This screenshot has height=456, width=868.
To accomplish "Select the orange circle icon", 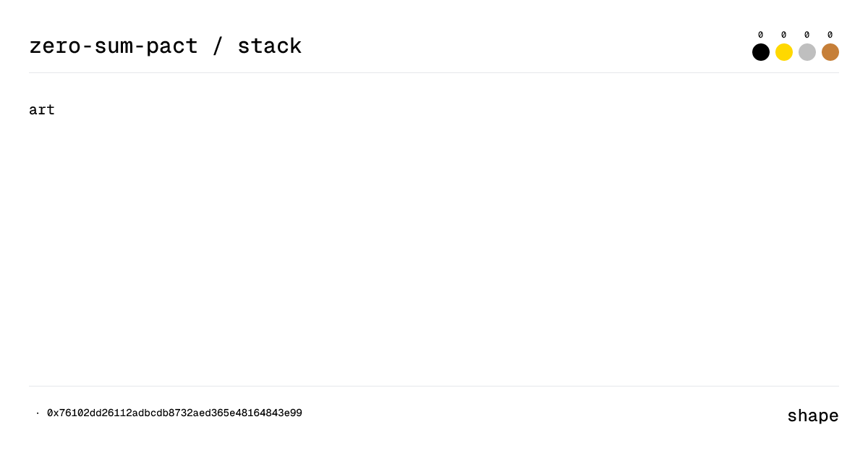I will pyautogui.click(x=830, y=51).
